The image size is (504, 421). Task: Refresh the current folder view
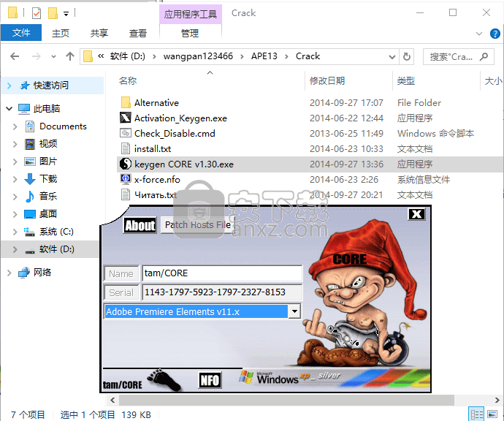click(x=408, y=56)
